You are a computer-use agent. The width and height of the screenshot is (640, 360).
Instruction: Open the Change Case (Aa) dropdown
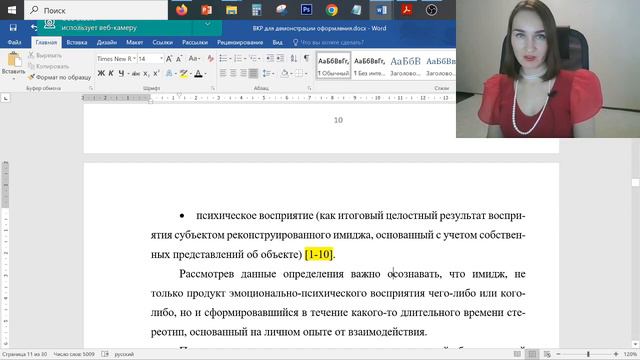[194, 59]
